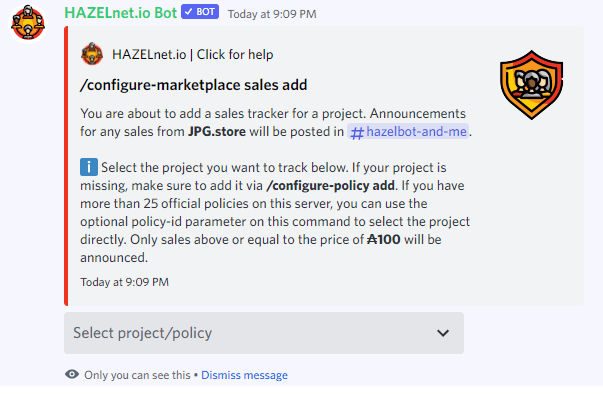Click the bold JPG.store text

[218, 132]
